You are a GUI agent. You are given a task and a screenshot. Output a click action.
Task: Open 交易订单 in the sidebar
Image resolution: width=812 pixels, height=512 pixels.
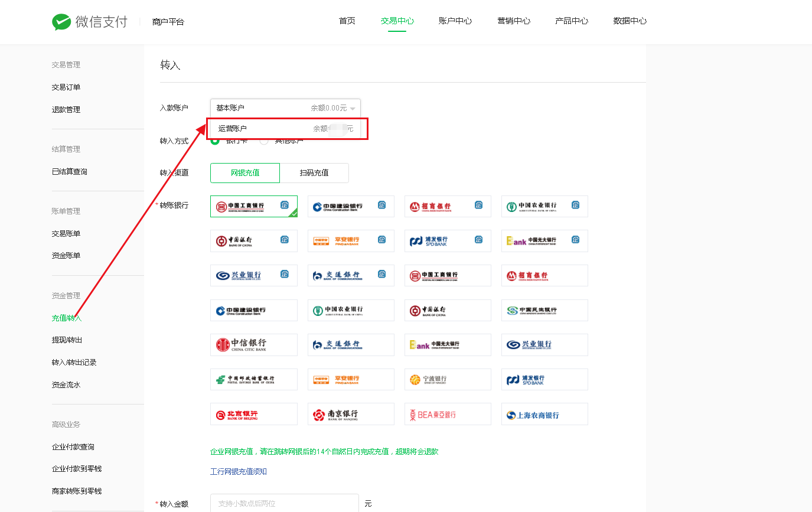[x=66, y=87]
